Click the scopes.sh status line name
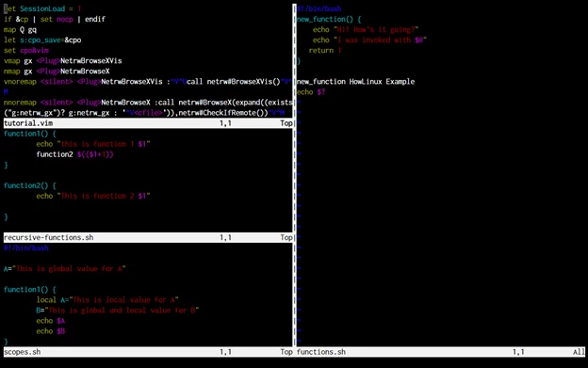Screen dimensions: 588x368 (x=22, y=352)
